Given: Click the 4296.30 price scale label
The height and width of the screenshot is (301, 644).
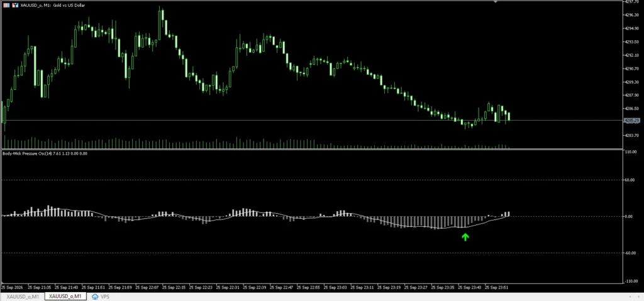Looking at the screenshot, I should coord(631,15).
